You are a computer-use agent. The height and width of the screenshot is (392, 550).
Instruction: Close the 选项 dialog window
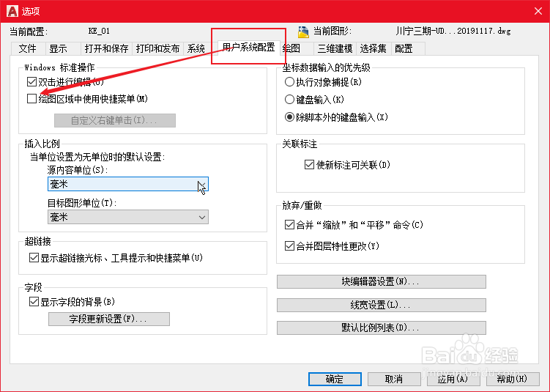pyautogui.click(x=538, y=11)
